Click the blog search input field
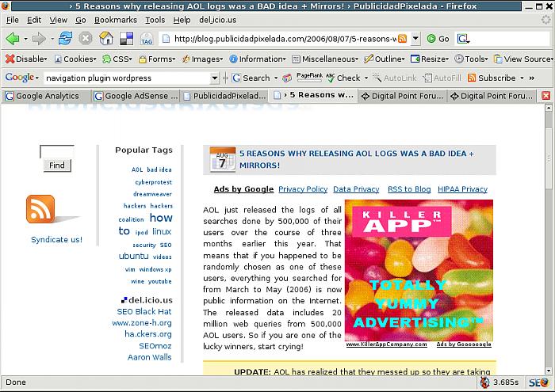555x392 pixels. coord(57,151)
